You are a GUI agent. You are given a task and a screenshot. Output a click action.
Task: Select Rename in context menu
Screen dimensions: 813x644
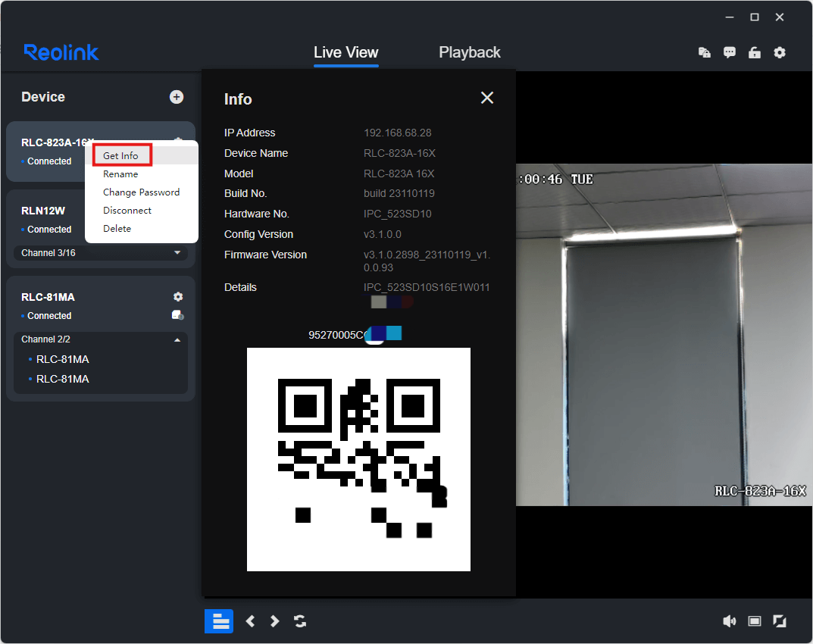120,174
